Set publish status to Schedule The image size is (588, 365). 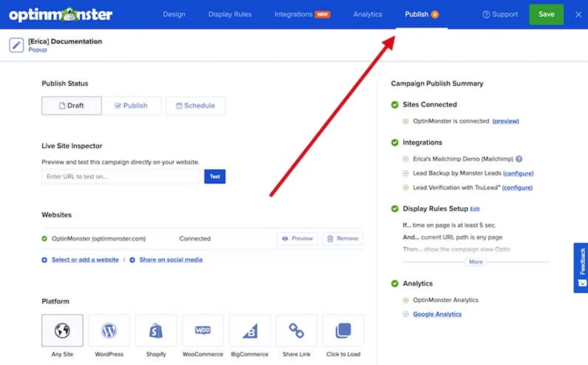196,105
